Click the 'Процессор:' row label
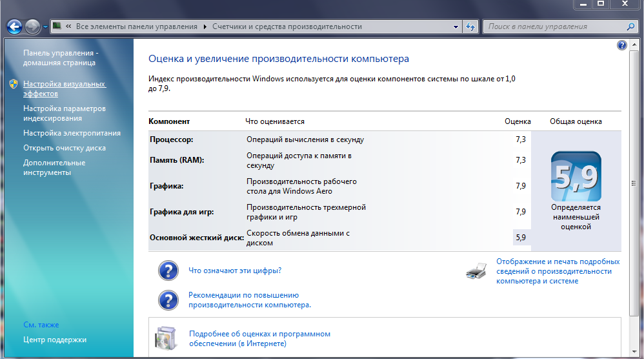 (x=171, y=139)
